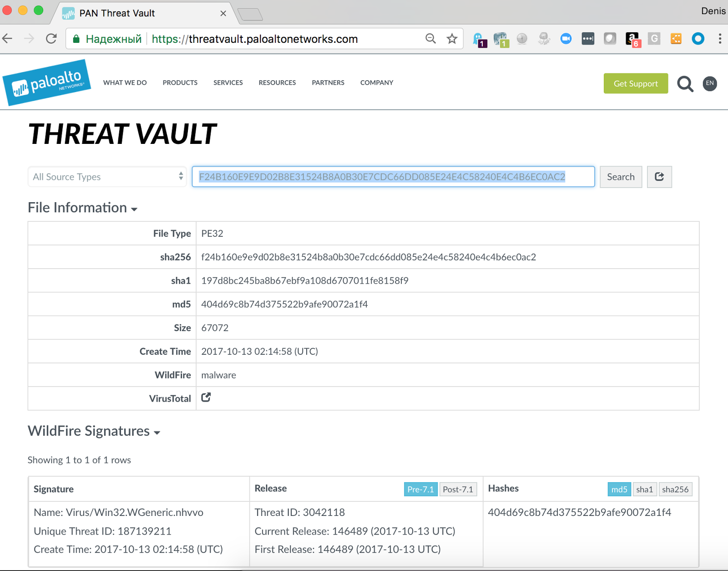The image size is (728, 571).
Task: Click the dark three-dots extension icon
Action: [x=588, y=39]
